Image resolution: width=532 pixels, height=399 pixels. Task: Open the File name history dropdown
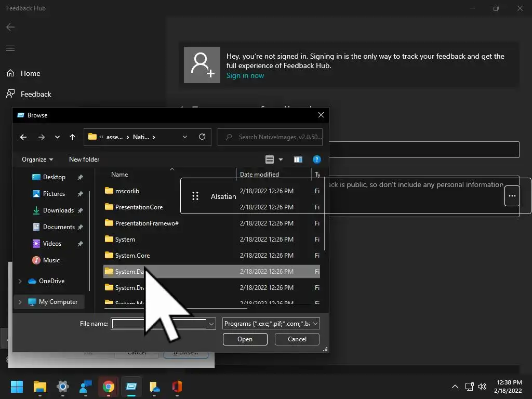click(211, 324)
